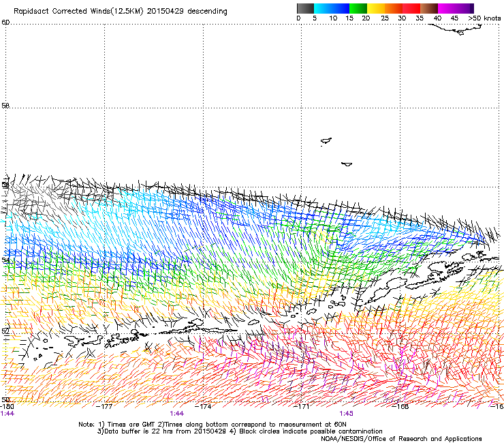Select the cyan 5-10 knots color band
Screen dimensions: 504x443
[x=323, y=8]
